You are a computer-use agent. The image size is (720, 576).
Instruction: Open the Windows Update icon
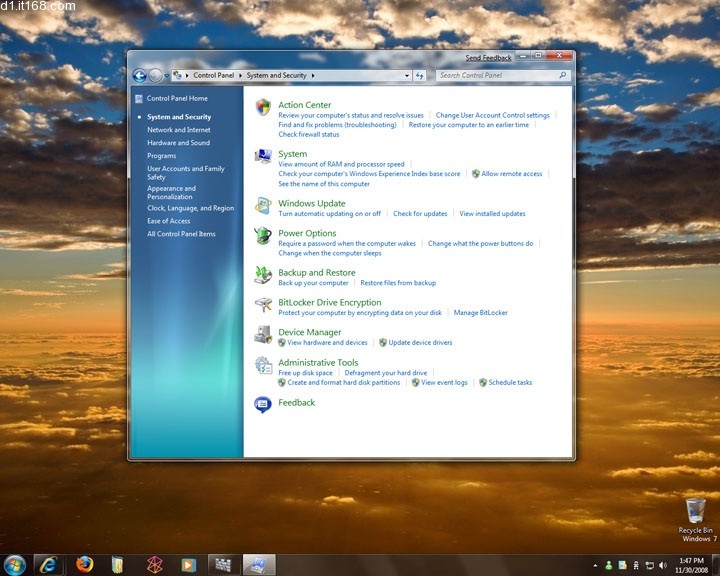click(x=263, y=205)
